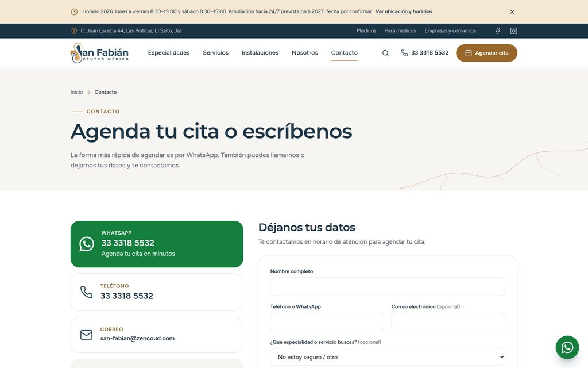Open site search magnifier icon
Screen dimensions: 588x368
[385, 53]
